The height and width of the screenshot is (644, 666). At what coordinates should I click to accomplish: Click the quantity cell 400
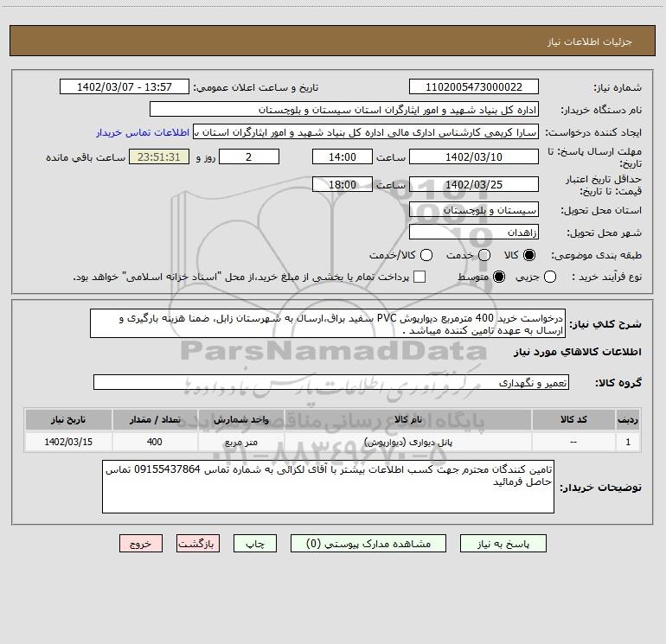point(155,442)
